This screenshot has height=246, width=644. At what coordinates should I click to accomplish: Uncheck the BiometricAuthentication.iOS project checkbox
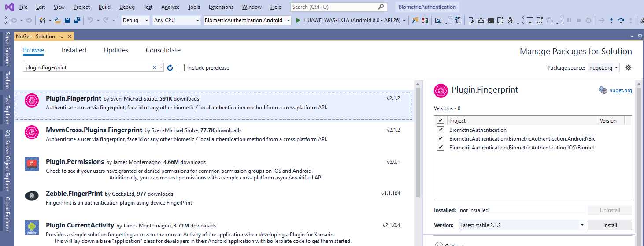pyautogui.click(x=440, y=147)
